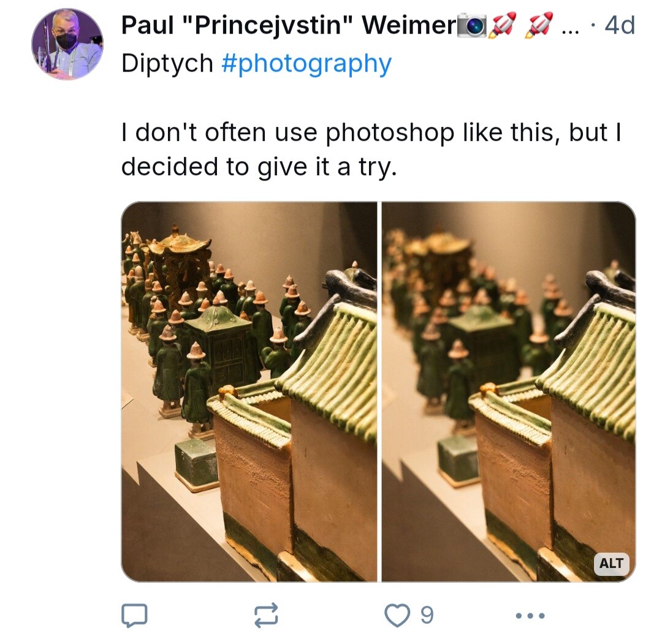The height and width of the screenshot is (644, 662).
Task: Open author name Paul "Princejvstin" Weimer
Action: (x=289, y=25)
